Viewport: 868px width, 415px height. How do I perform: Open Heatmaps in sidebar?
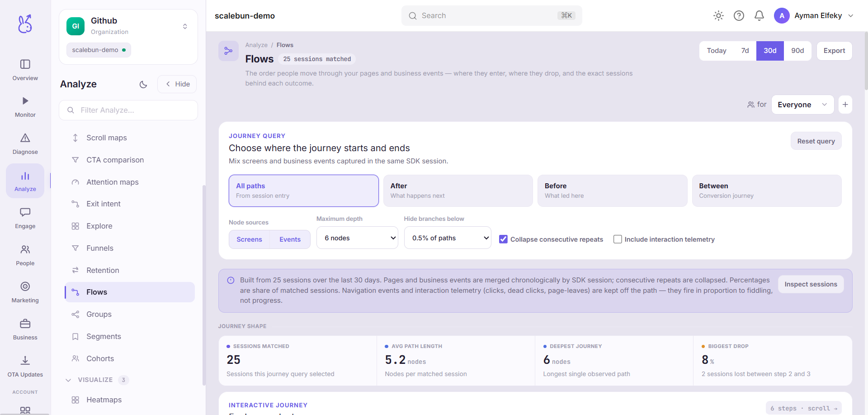click(x=130, y=400)
